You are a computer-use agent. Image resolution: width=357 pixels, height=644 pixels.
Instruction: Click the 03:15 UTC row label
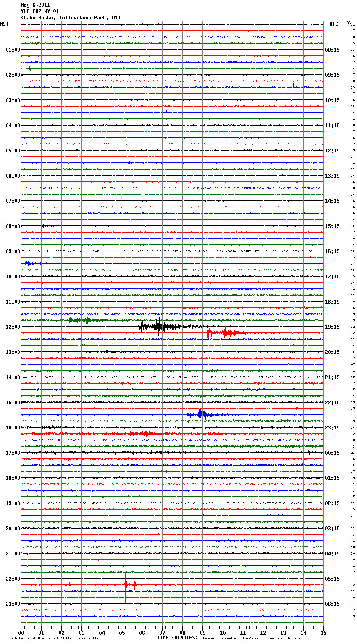point(332,529)
